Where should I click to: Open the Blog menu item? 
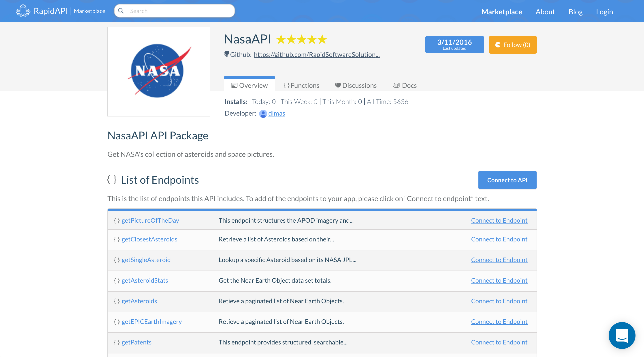pos(575,12)
